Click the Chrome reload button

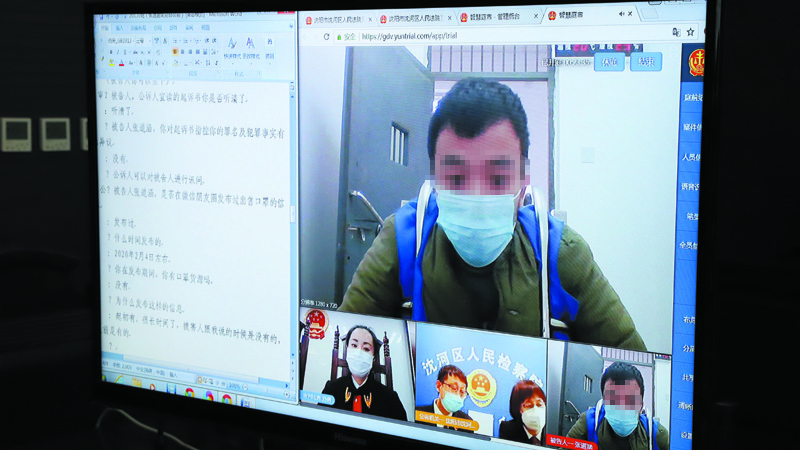click(327, 37)
